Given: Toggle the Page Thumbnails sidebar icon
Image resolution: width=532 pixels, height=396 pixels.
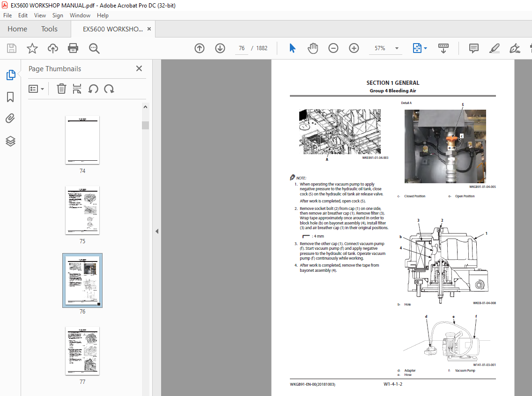Looking at the screenshot, I should click(x=10, y=75).
